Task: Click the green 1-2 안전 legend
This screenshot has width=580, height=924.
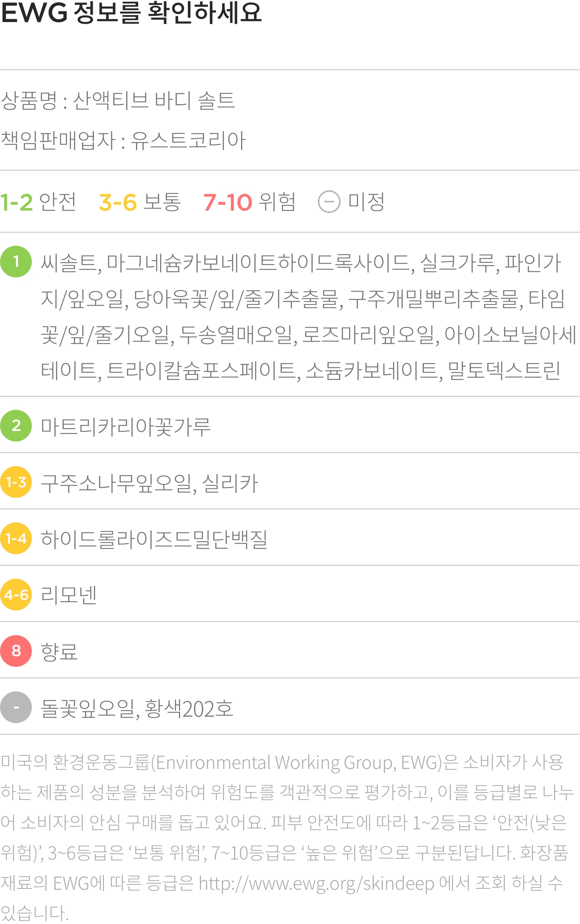Action: 38,202
